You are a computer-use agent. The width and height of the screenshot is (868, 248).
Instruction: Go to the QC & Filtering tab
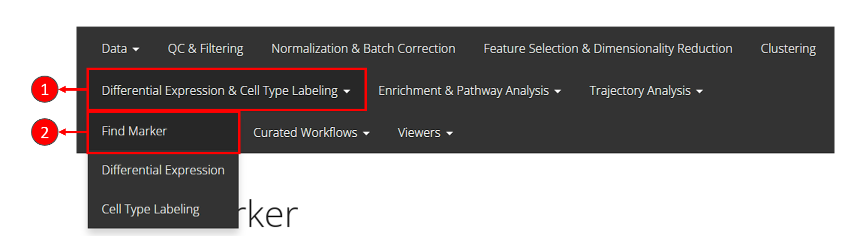point(205,49)
